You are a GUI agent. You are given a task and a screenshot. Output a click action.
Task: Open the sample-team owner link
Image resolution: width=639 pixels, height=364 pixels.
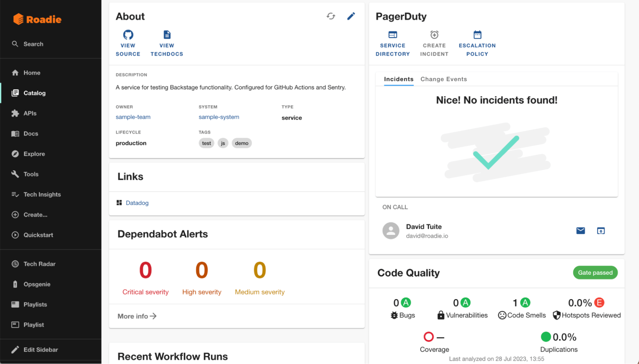click(x=133, y=117)
